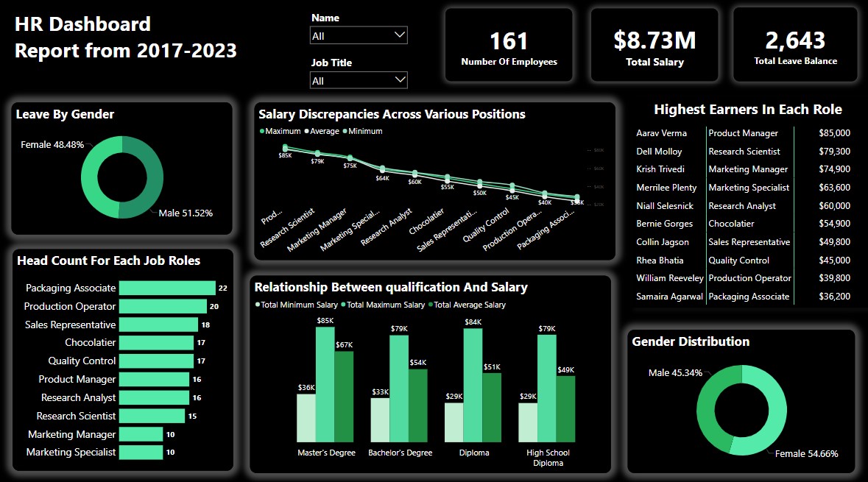Select the Research Analyst head count bar
The image size is (868, 482).
[x=154, y=397]
